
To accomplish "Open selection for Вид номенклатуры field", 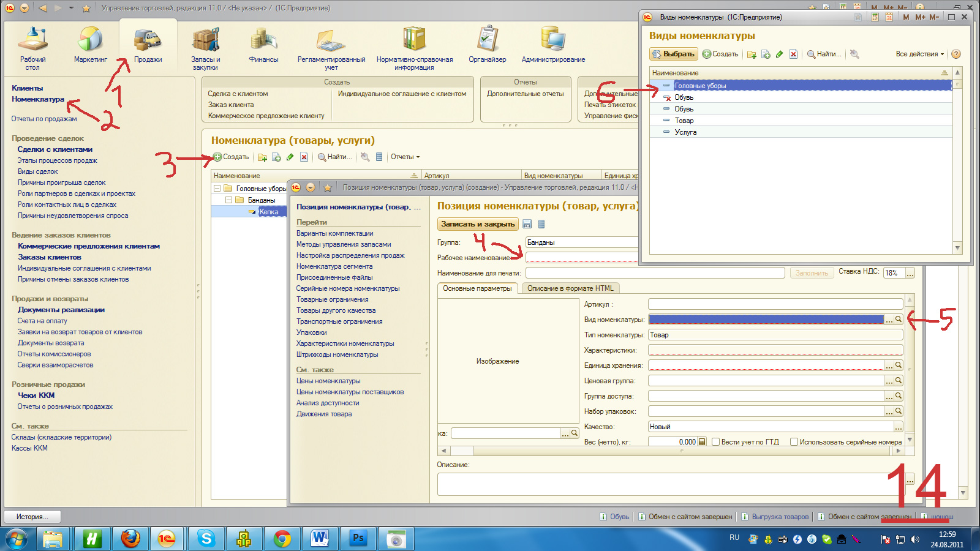I will (889, 320).
